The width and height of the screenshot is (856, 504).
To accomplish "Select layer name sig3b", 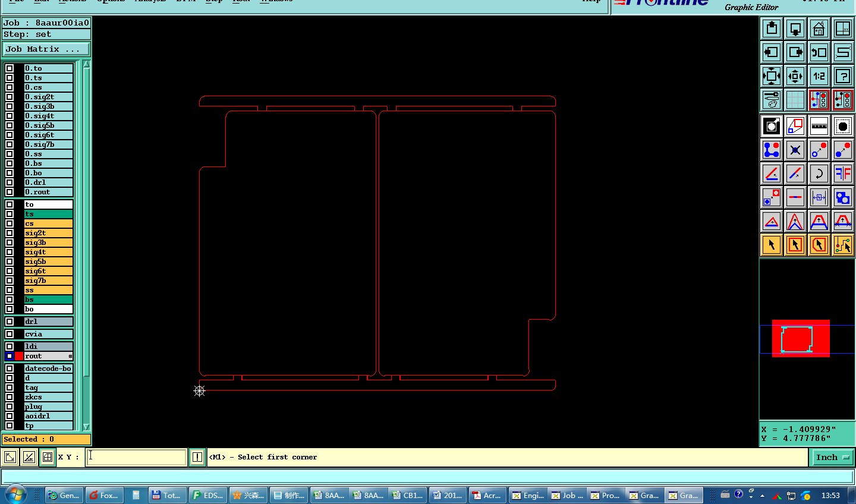I will click(48, 242).
